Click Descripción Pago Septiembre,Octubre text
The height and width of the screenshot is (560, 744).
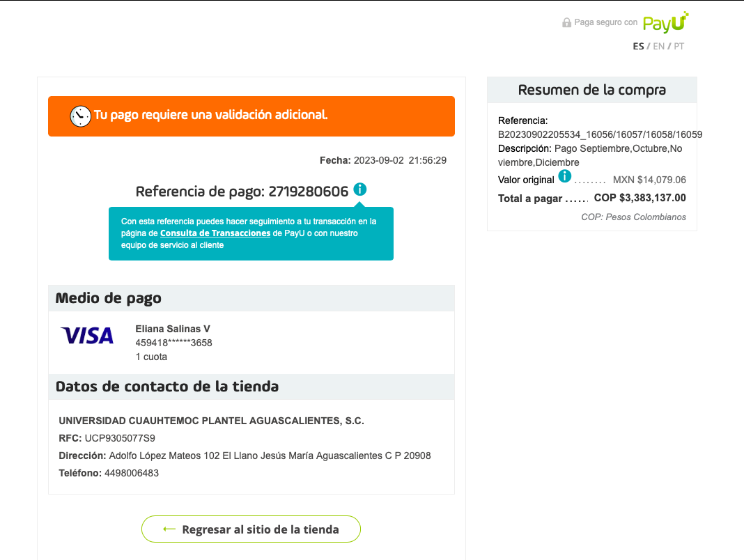click(590, 155)
